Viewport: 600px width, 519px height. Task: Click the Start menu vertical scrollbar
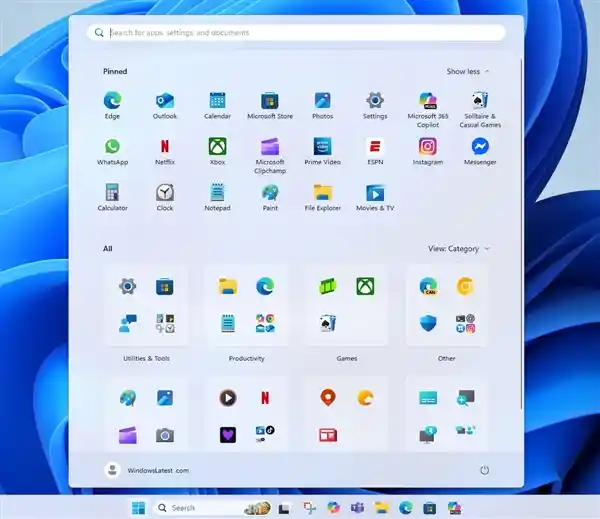[x=521, y=234]
